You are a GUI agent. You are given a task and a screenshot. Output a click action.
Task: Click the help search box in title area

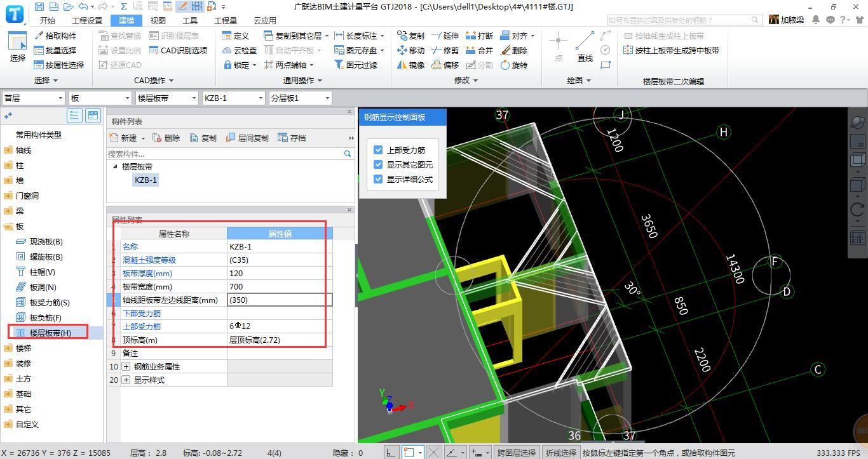(x=685, y=20)
